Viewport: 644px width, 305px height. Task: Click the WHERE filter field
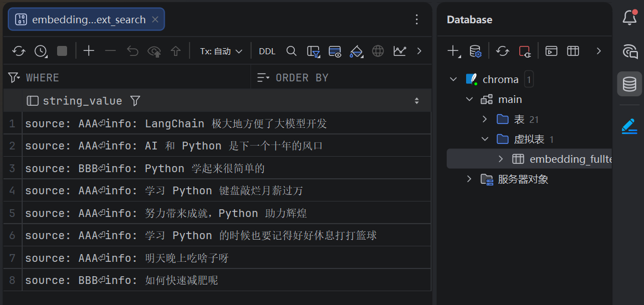136,77
